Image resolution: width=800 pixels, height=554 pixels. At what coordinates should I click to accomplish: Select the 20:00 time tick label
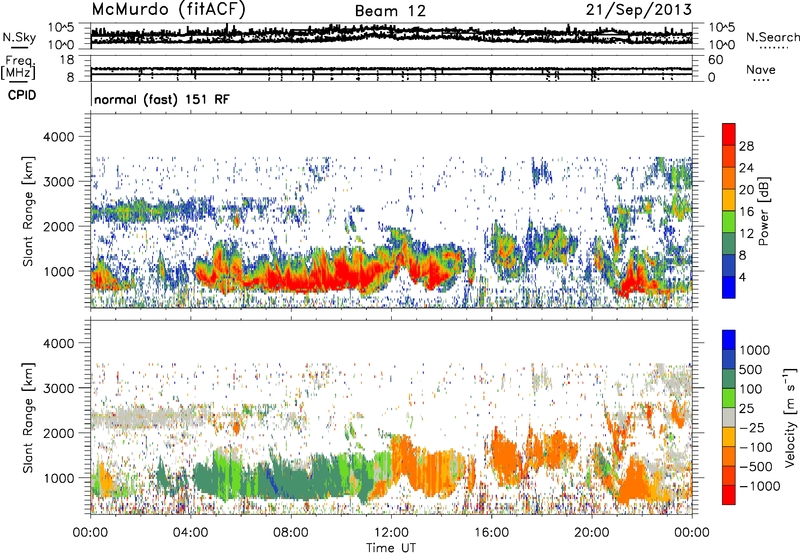point(592,533)
